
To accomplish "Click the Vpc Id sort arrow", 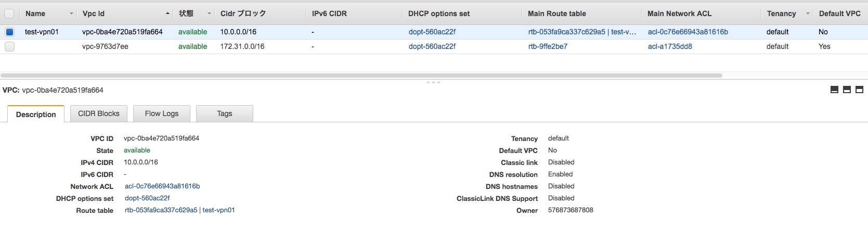I will 167,14.
